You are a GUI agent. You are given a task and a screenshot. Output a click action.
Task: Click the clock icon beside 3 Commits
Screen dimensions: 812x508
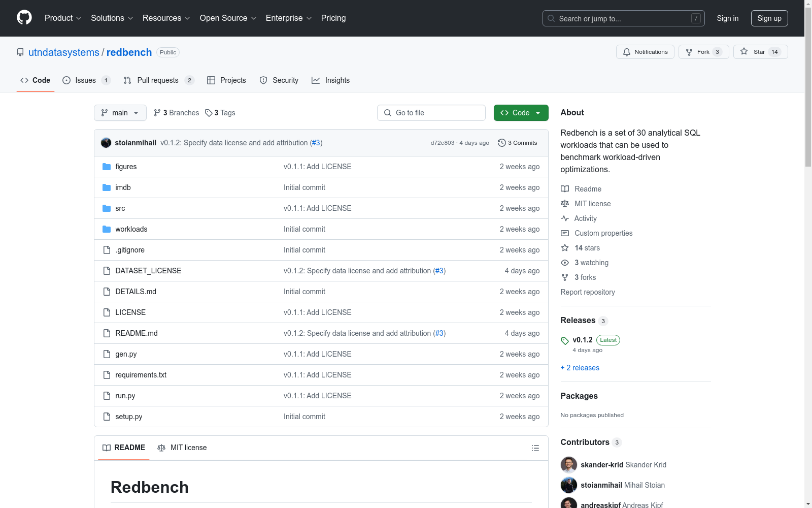point(502,143)
